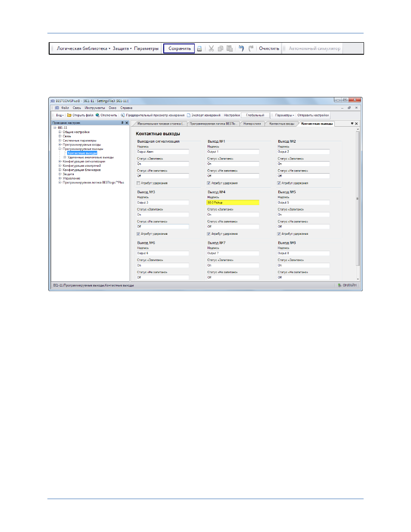Expand the Управление tree node
The height and width of the screenshot is (532, 411).
pos(60,178)
